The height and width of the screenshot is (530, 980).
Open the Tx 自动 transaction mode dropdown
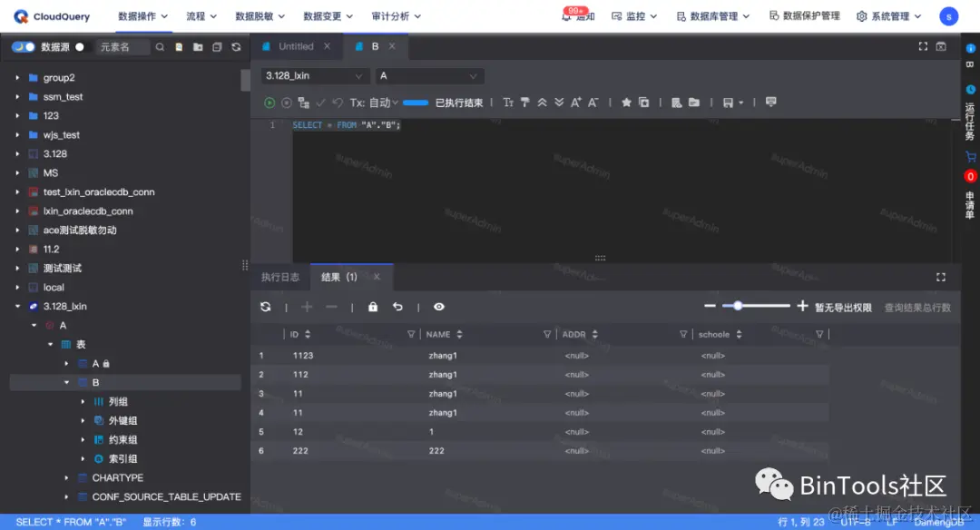click(x=374, y=103)
